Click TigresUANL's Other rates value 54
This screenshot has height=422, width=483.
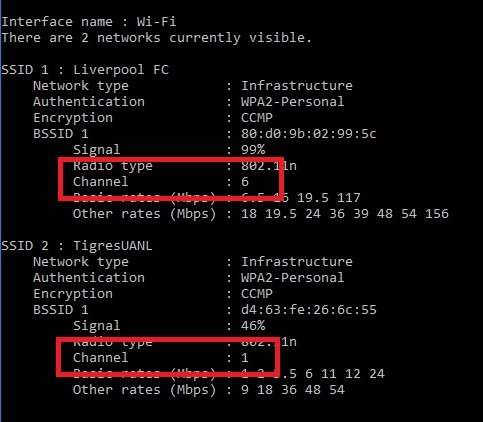(337, 390)
